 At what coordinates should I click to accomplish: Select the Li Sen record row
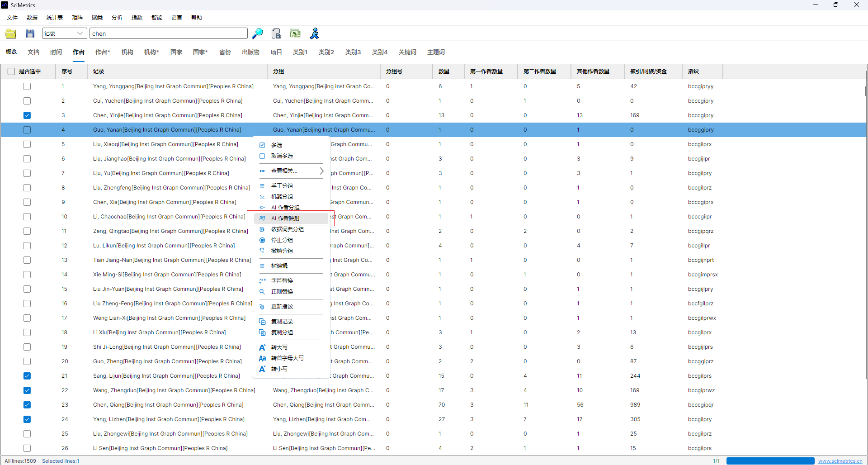pos(433,448)
